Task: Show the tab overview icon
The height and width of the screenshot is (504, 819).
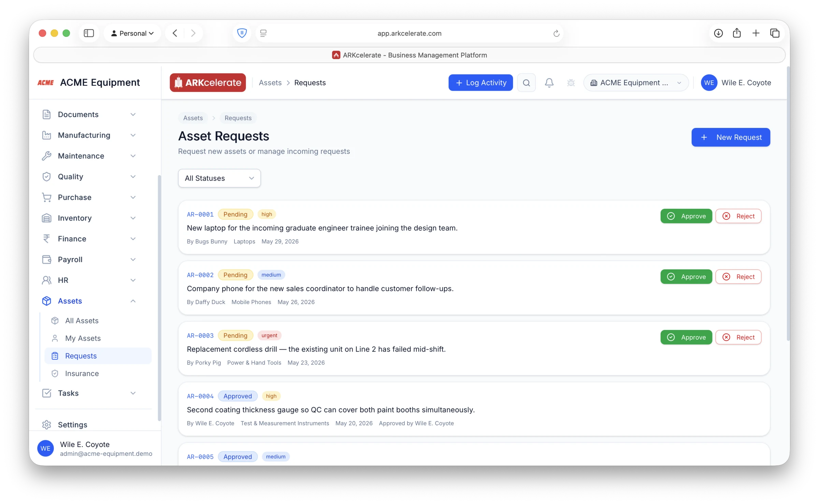Action: click(x=775, y=33)
